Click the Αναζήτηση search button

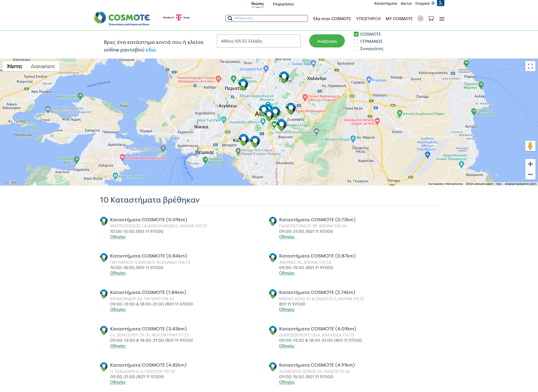(x=327, y=41)
